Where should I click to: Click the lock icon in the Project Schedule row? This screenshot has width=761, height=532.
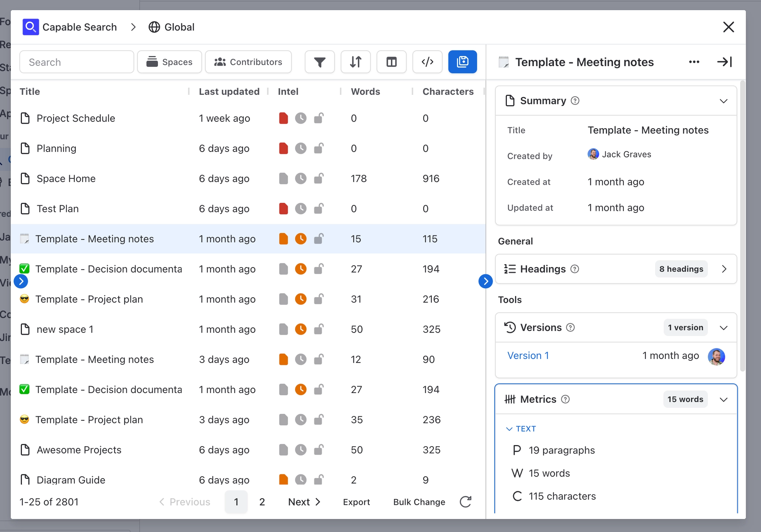click(318, 118)
